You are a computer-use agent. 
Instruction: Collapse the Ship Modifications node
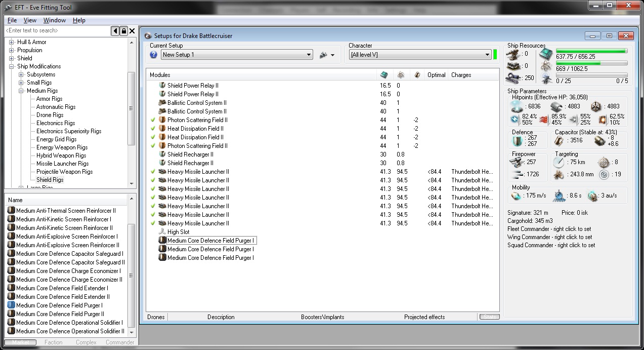pos(12,66)
